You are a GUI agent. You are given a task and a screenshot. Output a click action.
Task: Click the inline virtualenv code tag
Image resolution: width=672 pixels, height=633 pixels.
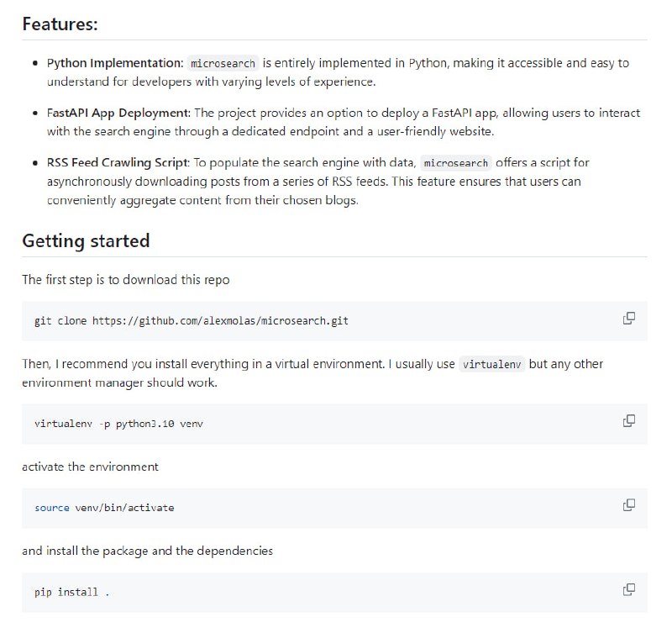point(493,365)
